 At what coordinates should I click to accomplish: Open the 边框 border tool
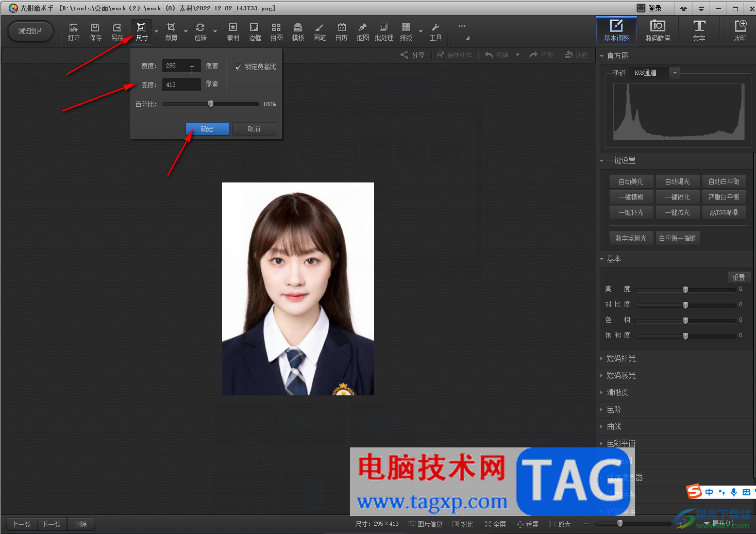point(255,31)
